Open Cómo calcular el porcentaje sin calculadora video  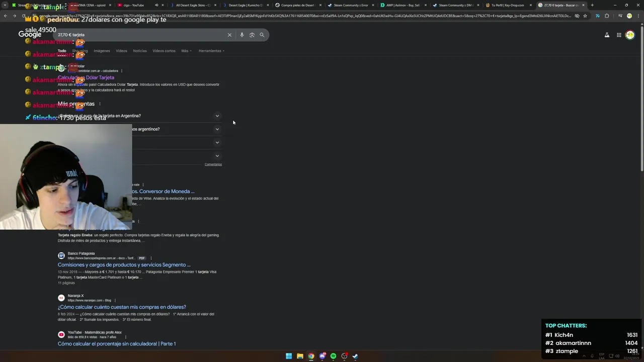pyautogui.click(x=117, y=343)
